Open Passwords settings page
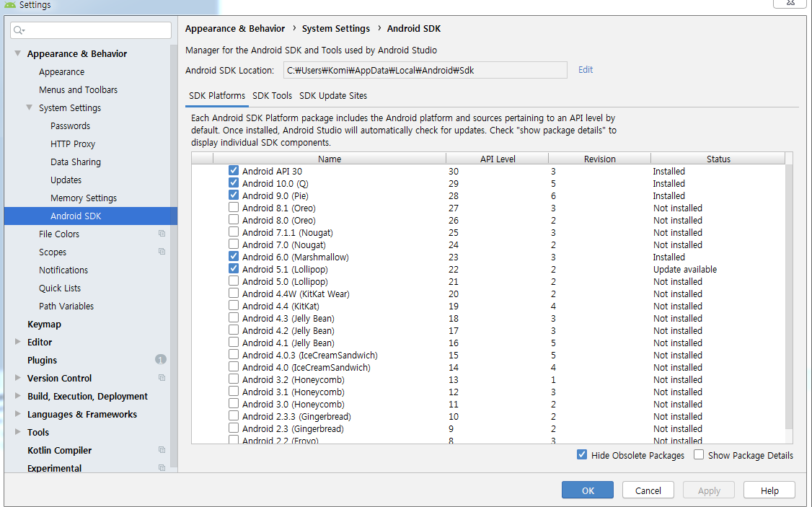Viewport: 812px width, 507px height. coord(71,125)
